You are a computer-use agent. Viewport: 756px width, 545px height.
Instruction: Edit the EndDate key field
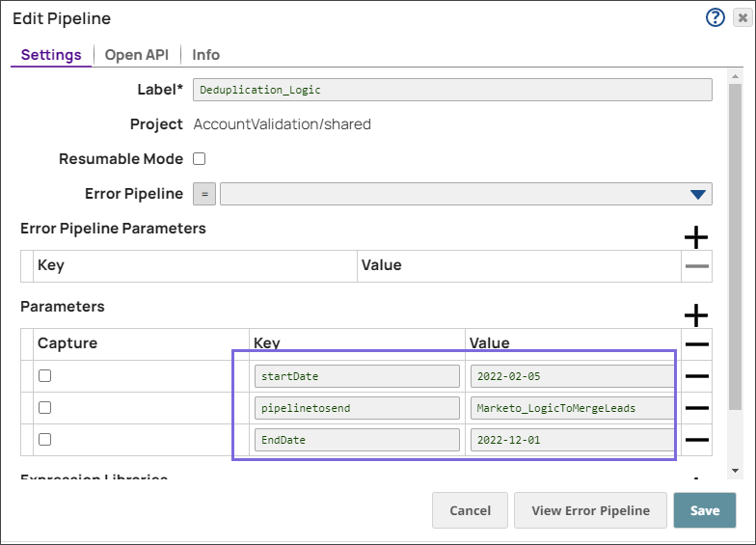(x=357, y=440)
